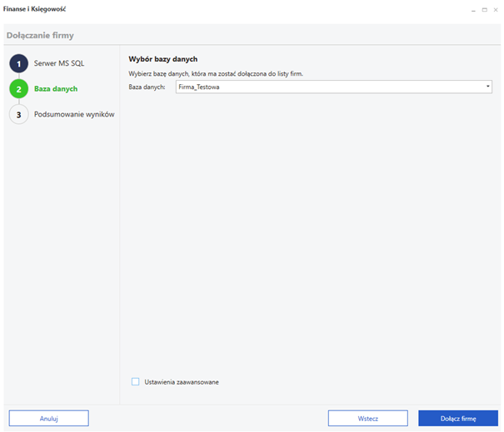This screenshot has width=504, height=432.
Task: Expand the Baza danych dropdown arrow
Action: point(487,87)
